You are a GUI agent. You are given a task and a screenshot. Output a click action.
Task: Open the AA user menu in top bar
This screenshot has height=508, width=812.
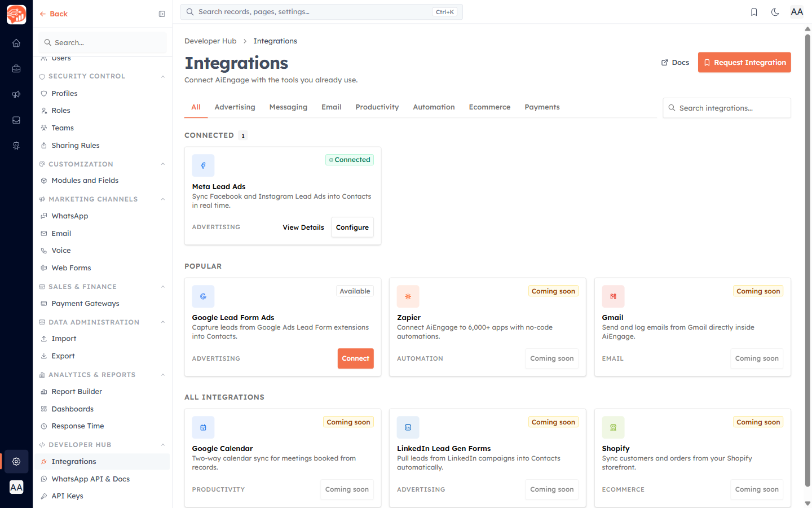pyautogui.click(x=797, y=12)
